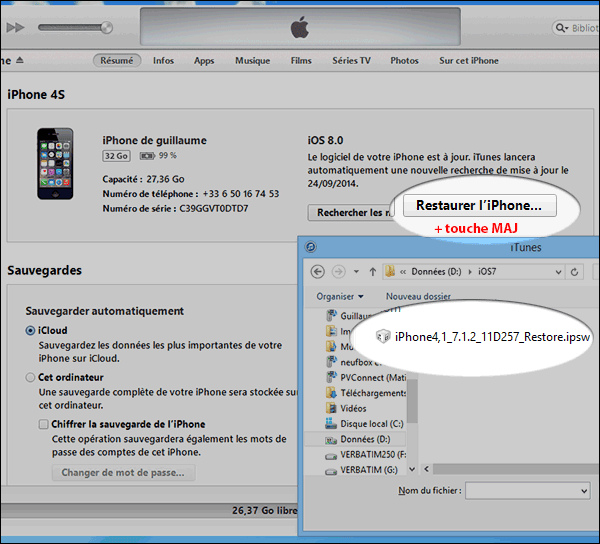600x544 pixels.
Task: Click the navigation tree vertical scrollbar thumb
Action: [x=412, y=401]
